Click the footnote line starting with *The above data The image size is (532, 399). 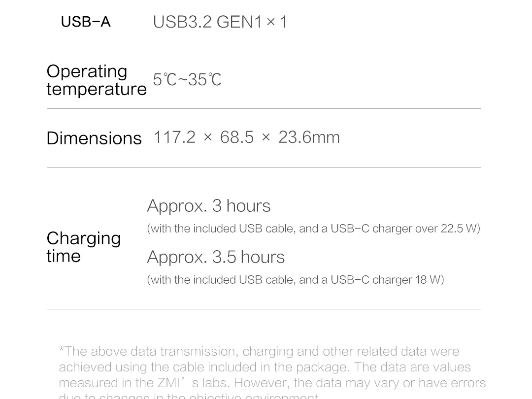point(259,351)
